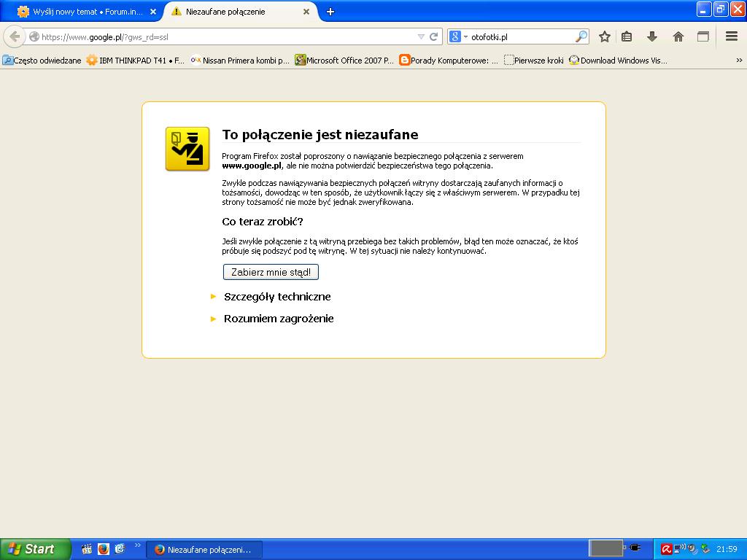Open Download Windows Vis... bookmark
This screenshot has height=560, width=747.
coord(619,61)
